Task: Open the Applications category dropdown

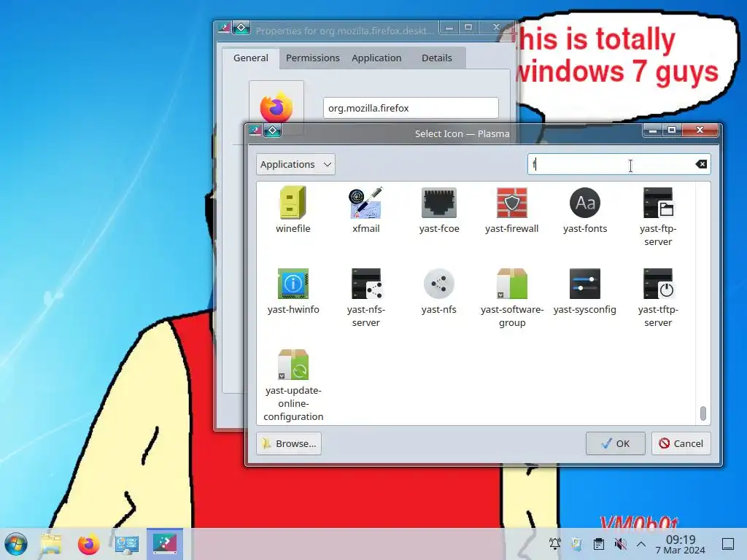Action: point(295,164)
